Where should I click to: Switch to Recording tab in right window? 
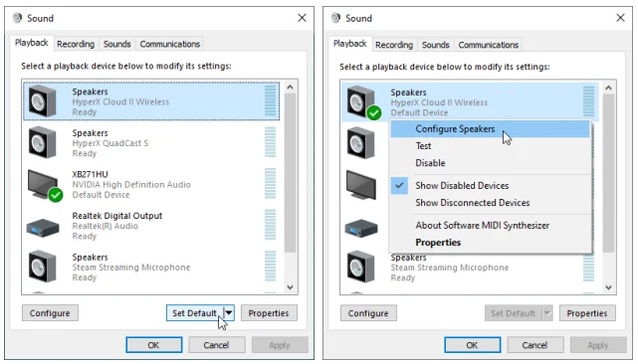tap(394, 45)
